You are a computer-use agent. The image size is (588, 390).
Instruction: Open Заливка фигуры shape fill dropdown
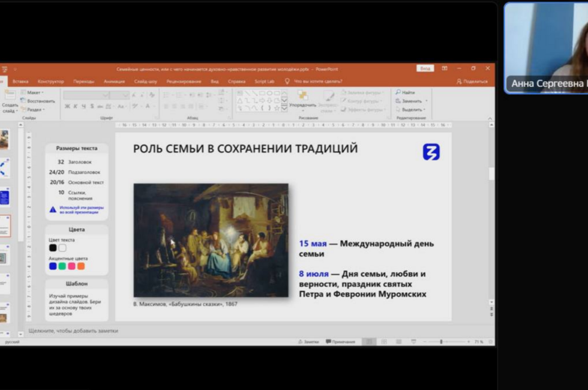click(x=363, y=92)
